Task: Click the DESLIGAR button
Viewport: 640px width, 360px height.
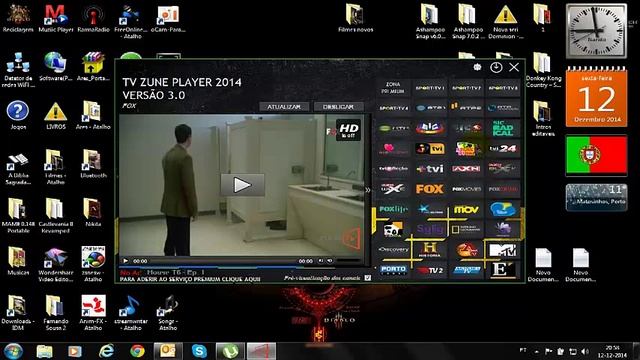Action: [338, 107]
